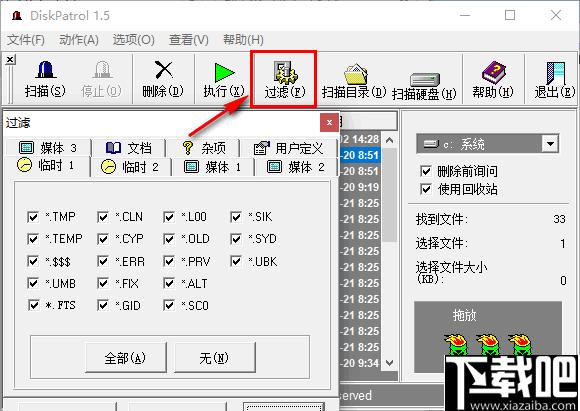Disable the 删除前询问 checkbox

point(426,171)
